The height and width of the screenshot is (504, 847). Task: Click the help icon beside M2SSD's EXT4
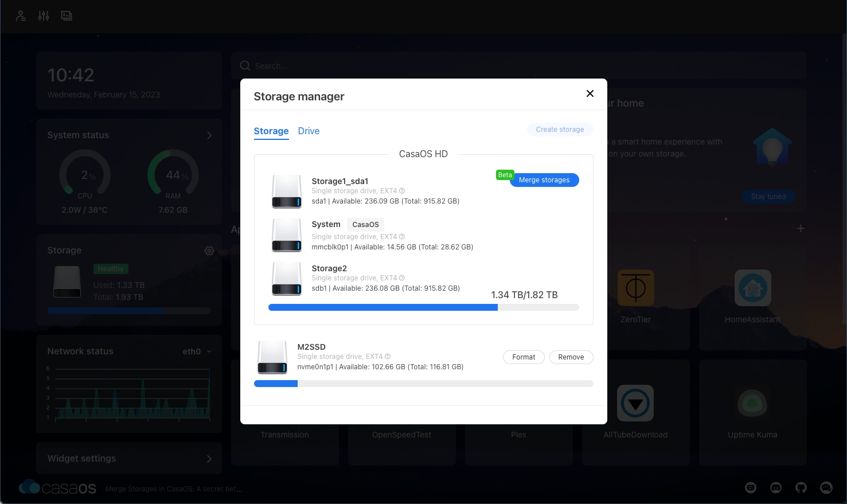coord(388,357)
